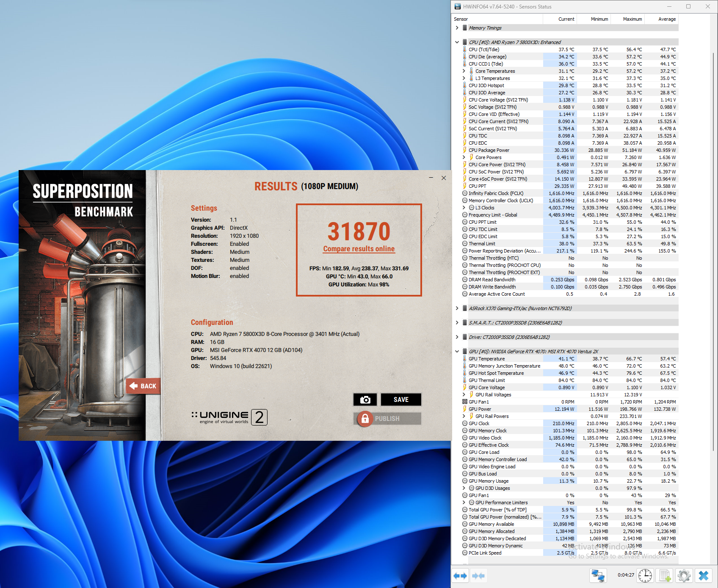Click the Maximum column header
The height and width of the screenshot is (588, 718).
coord(627,19)
